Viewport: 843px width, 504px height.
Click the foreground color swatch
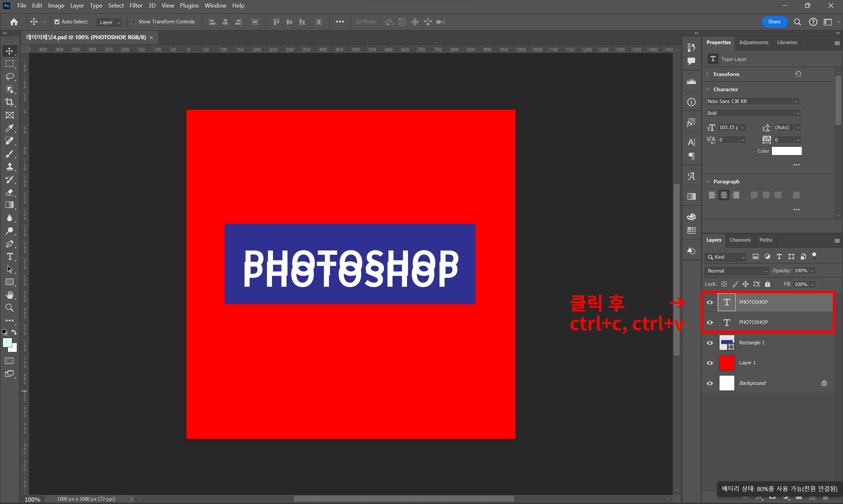(7, 343)
